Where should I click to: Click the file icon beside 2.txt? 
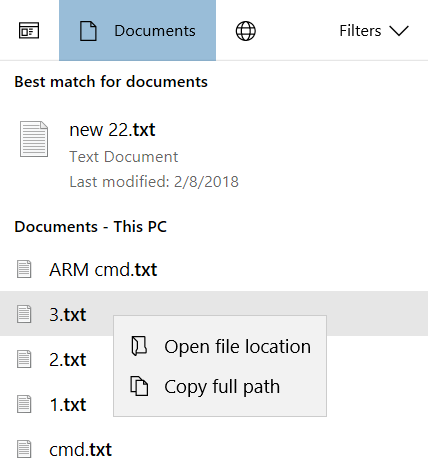(x=24, y=359)
